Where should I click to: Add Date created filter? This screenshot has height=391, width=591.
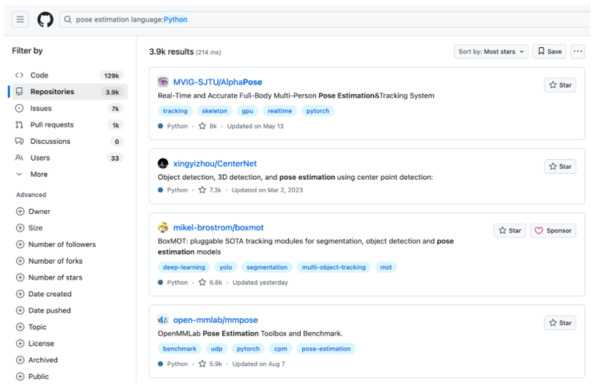point(44,294)
